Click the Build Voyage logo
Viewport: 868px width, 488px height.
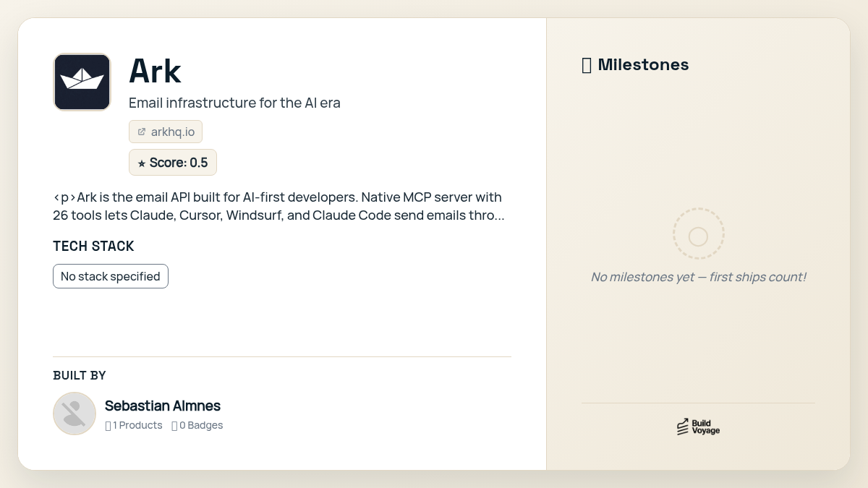coord(698,427)
